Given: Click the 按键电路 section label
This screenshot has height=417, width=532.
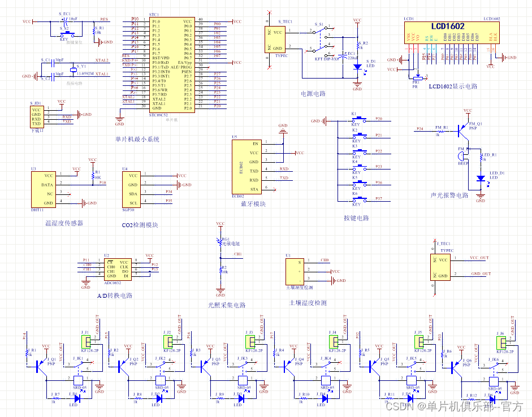Looking at the screenshot, I should pos(356,218).
